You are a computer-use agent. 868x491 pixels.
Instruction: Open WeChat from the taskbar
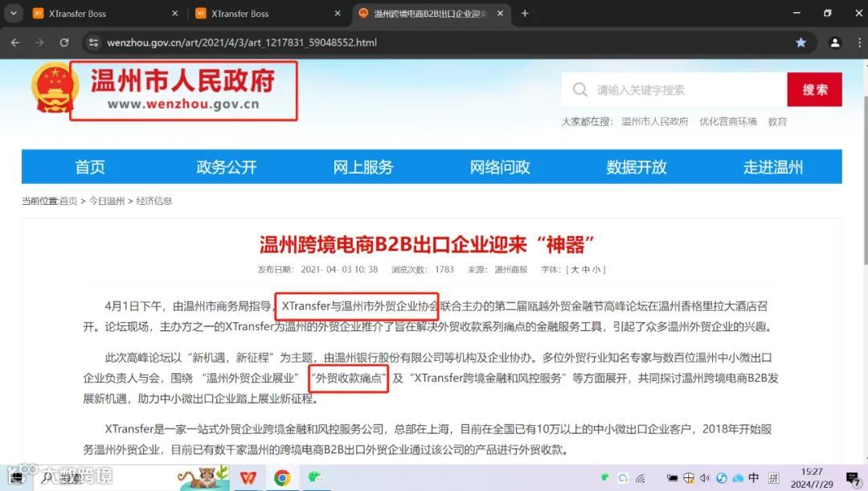tap(315, 477)
